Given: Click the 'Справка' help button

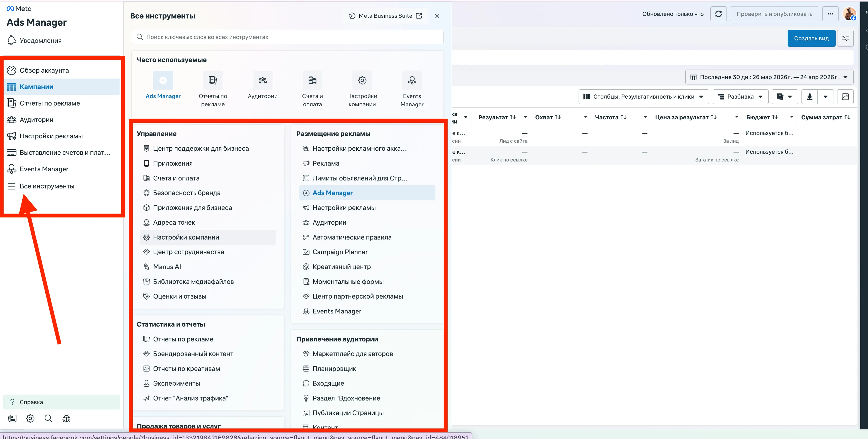Looking at the screenshot, I should (x=61, y=402).
